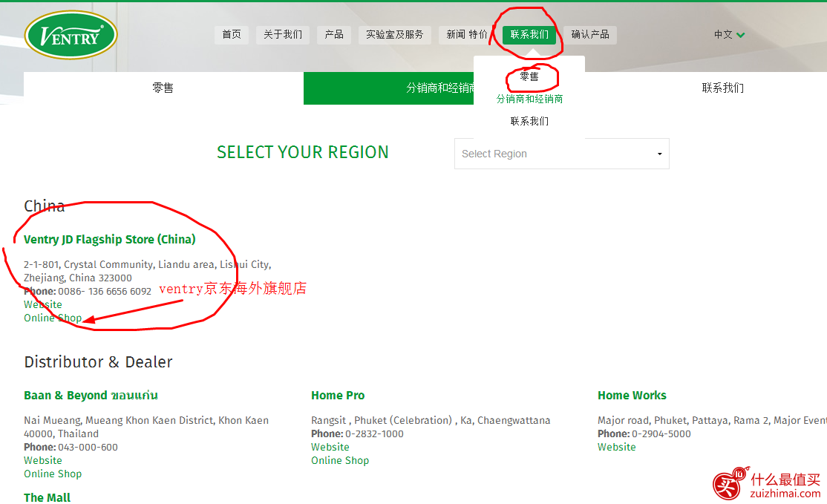Screen dimensions: 827x504
Task: Open the 确认产品 menu item
Action: 590,35
